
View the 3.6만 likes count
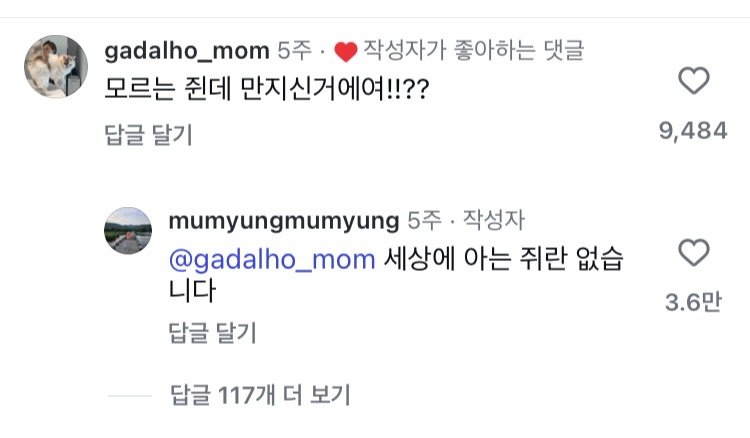693,302
